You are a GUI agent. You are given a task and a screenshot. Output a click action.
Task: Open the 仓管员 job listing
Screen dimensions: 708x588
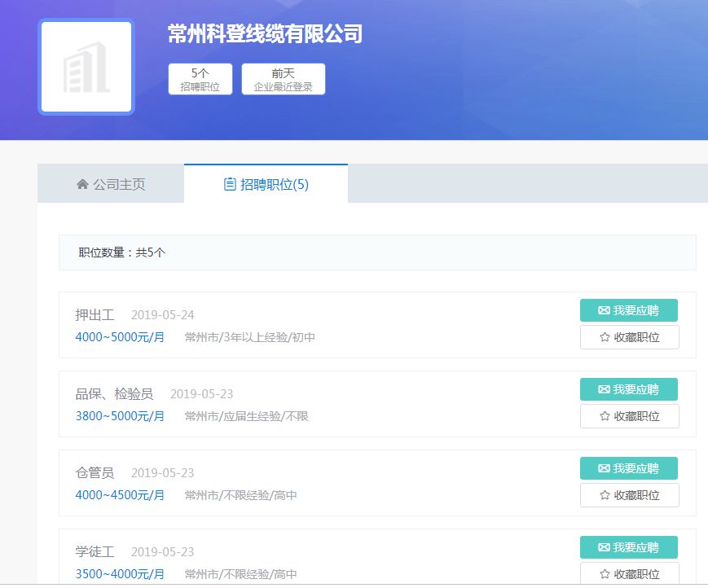[95, 473]
